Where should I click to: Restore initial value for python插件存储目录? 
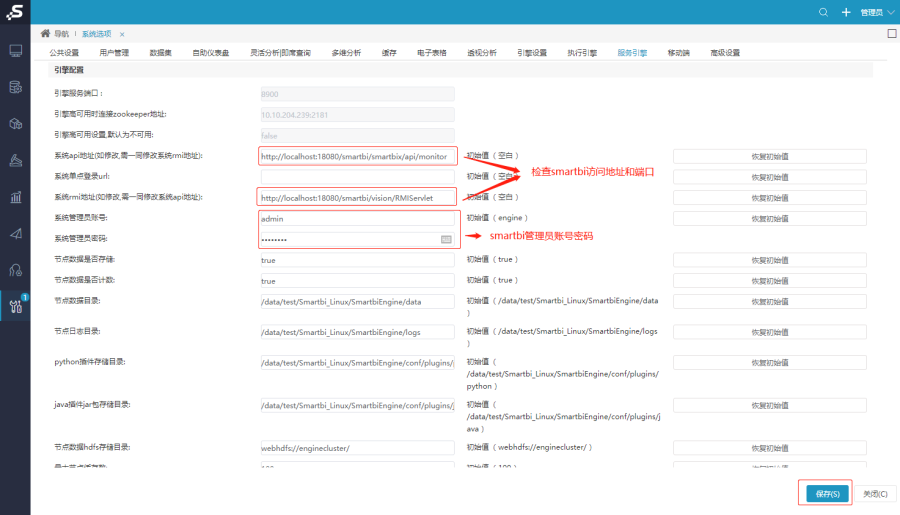[x=770, y=362]
